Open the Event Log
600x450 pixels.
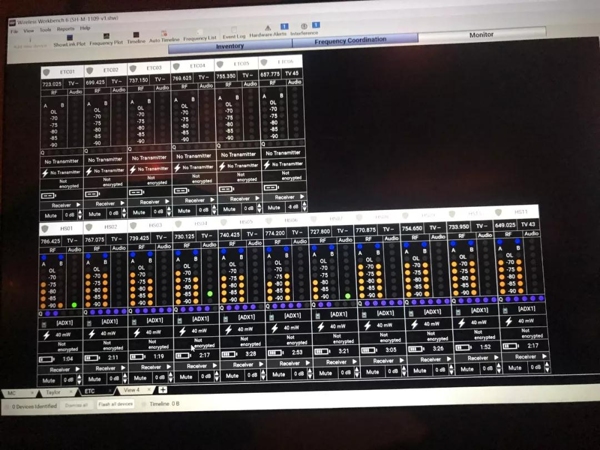234,34
